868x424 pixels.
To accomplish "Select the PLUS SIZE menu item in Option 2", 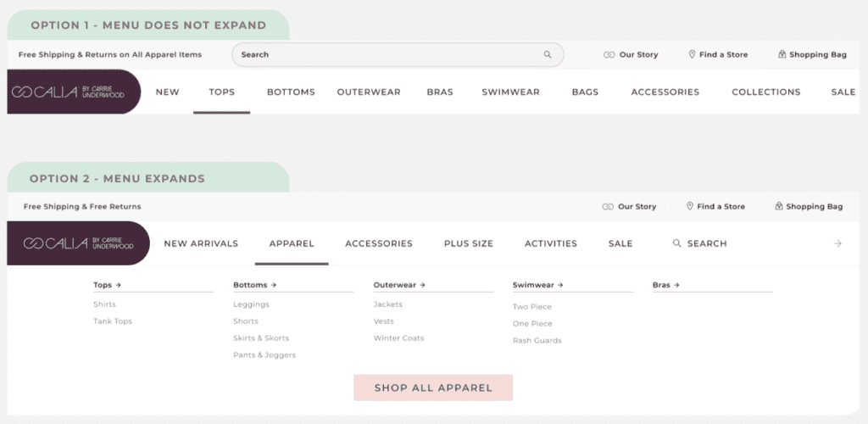I will (468, 243).
